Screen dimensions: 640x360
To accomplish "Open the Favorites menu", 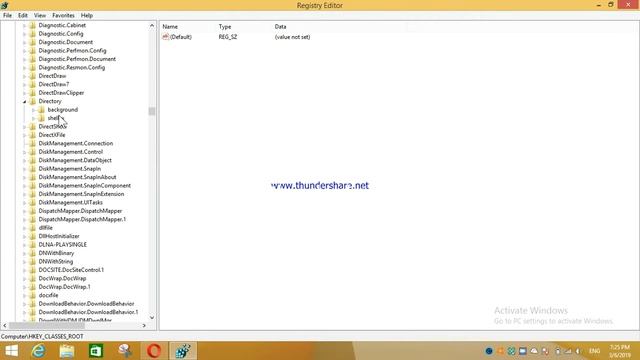I will coord(63,16).
